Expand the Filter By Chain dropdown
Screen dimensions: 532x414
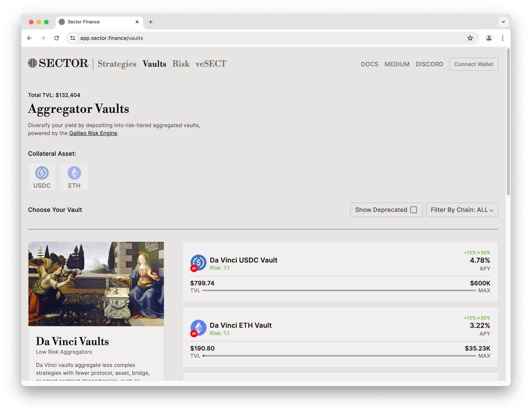tap(462, 210)
